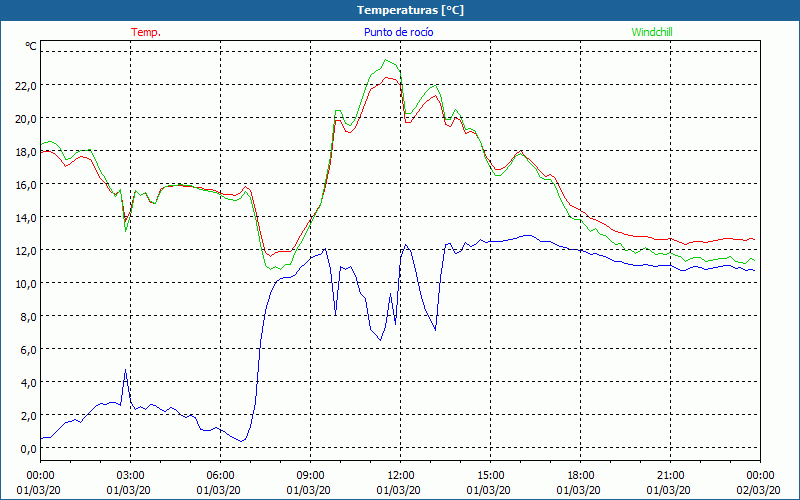Image resolution: width=800 pixels, height=500 pixels.
Task: Click the '02/03/20' date axis label
Action: click(758, 490)
